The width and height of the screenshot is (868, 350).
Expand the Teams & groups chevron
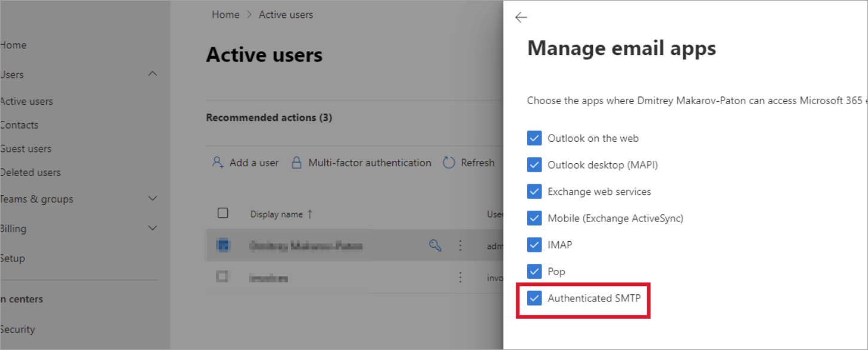153,198
